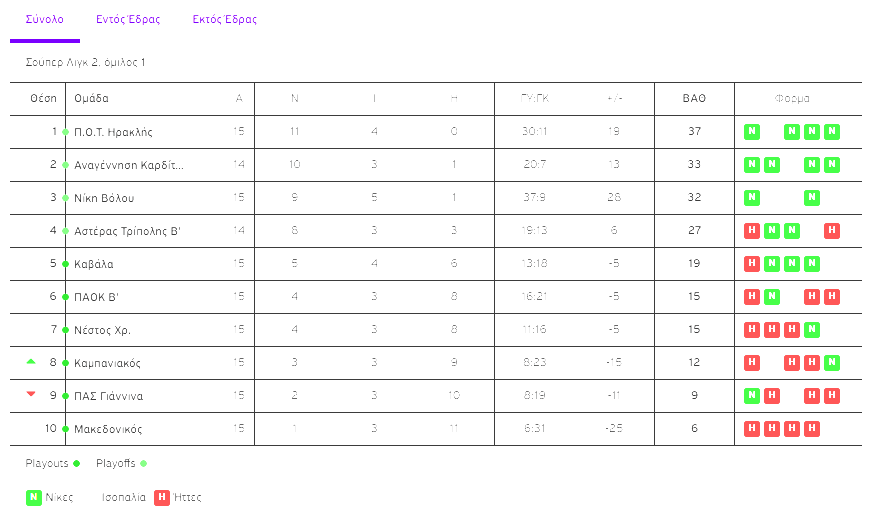895x523 pixels.
Task: Open the Νίκη Βόλου team link
Action: pyautogui.click(x=104, y=198)
